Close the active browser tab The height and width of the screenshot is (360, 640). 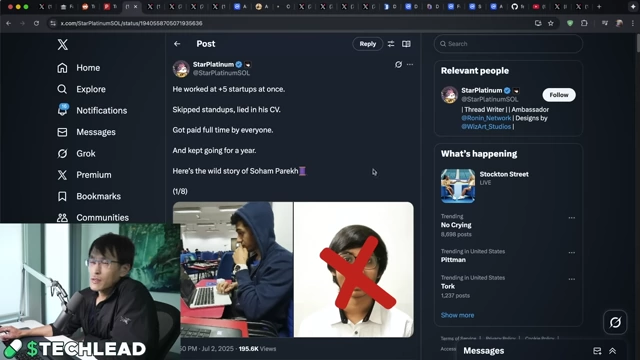(136, 7)
